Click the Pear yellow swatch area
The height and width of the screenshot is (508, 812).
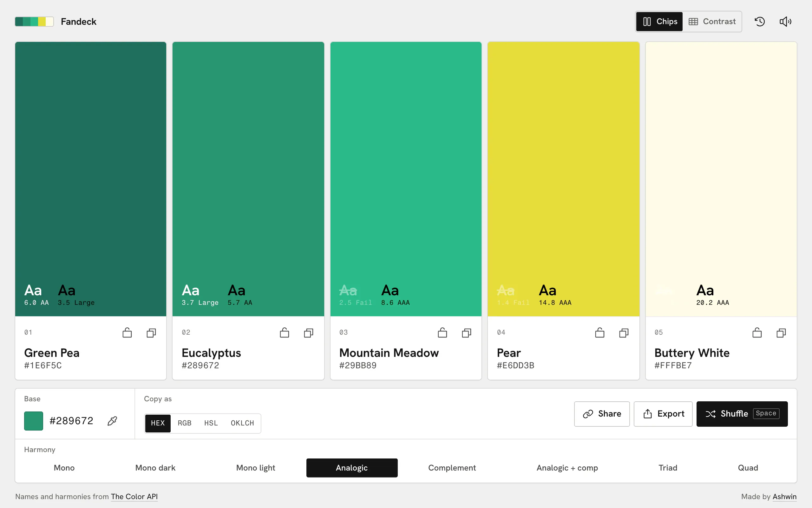click(x=563, y=179)
